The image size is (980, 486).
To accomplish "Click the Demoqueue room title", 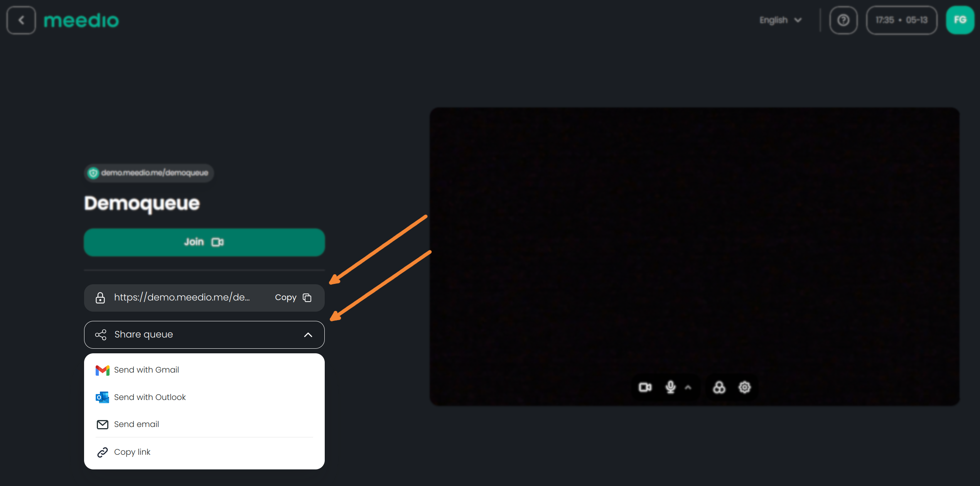I will (142, 203).
